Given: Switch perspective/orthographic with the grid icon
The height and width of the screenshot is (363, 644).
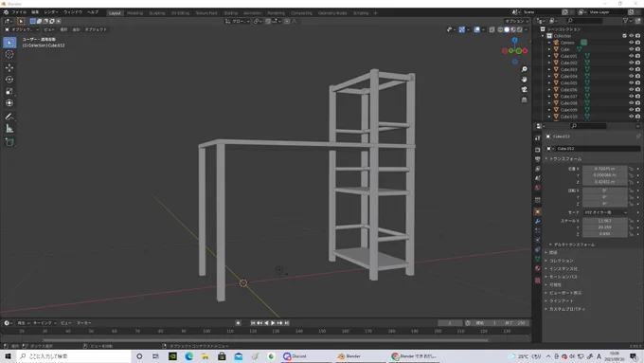Looking at the screenshot, I should coord(524,100).
